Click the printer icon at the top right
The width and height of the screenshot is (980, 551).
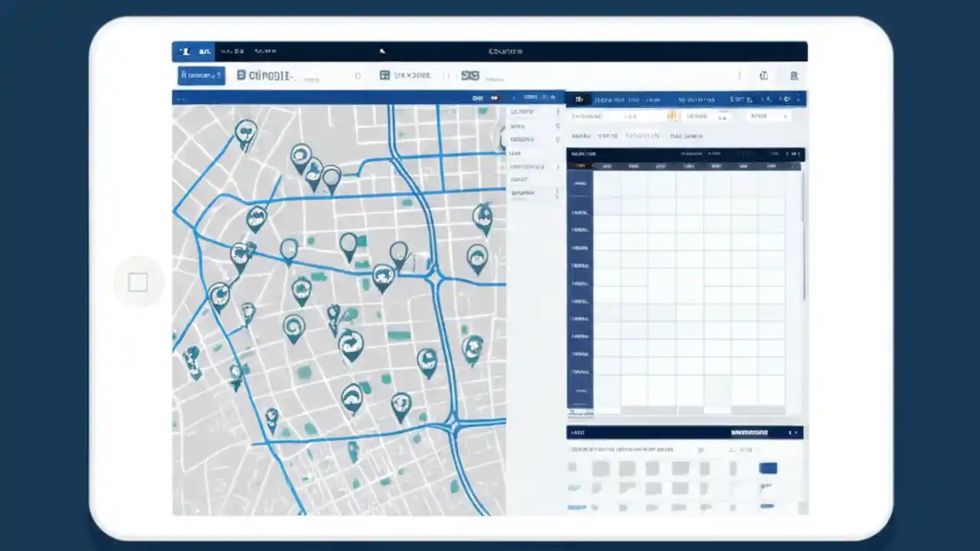[794, 76]
